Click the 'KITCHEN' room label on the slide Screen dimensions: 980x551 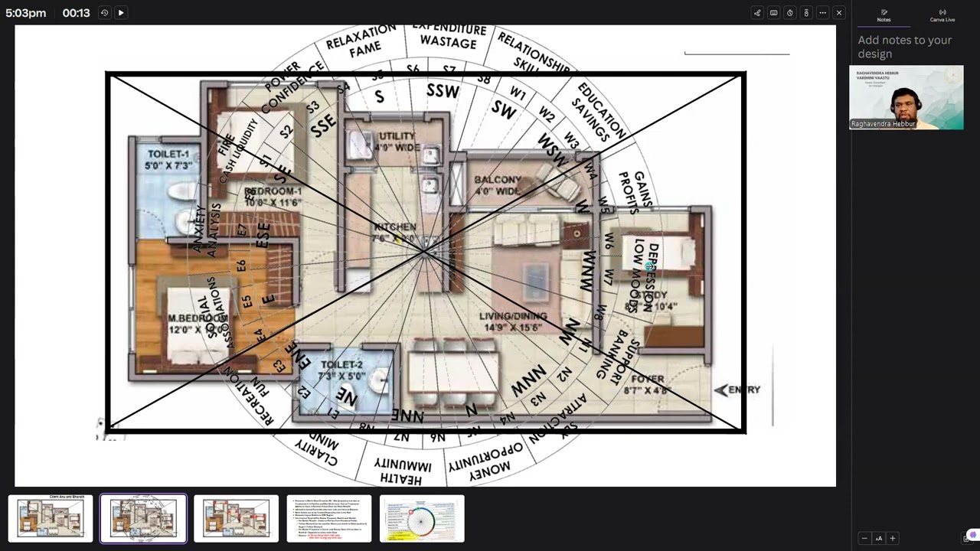pyautogui.click(x=395, y=227)
